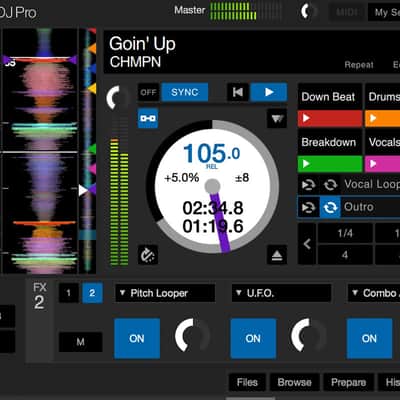Screen dimensions: 400x400
Task: Jump to previous track start
Action: click(238, 92)
